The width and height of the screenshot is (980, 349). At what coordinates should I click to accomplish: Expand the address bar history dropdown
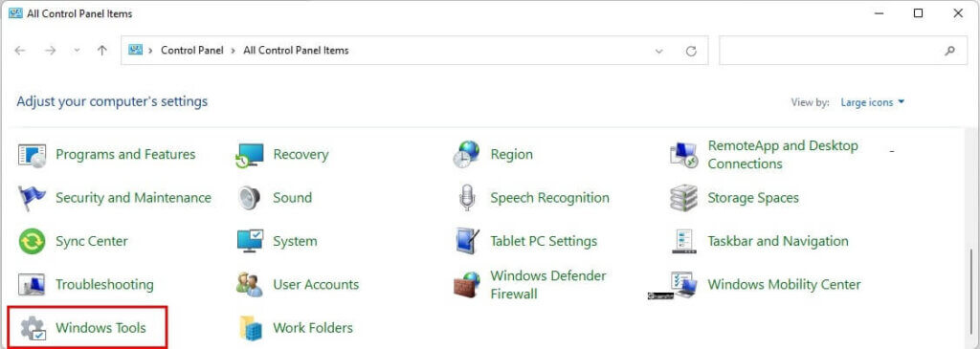pyautogui.click(x=658, y=52)
